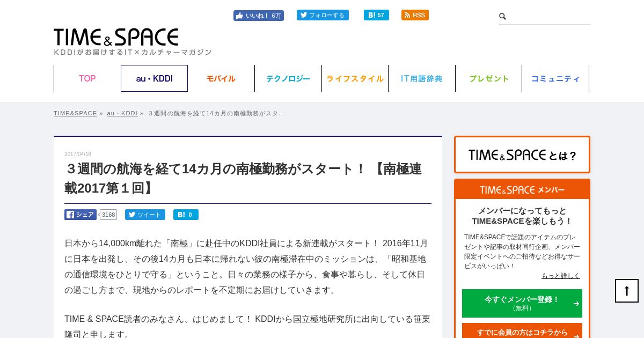Open the au・KDDI navigation tab
The image size is (644, 338).
(x=154, y=78)
